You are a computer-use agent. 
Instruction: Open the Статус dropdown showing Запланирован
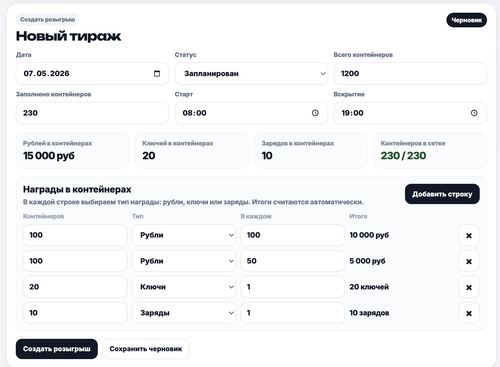(x=251, y=73)
